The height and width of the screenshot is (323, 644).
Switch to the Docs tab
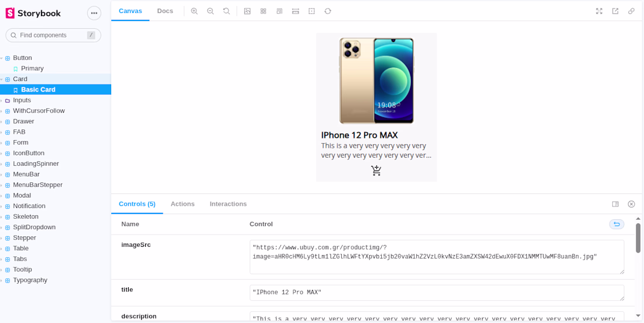click(165, 11)
